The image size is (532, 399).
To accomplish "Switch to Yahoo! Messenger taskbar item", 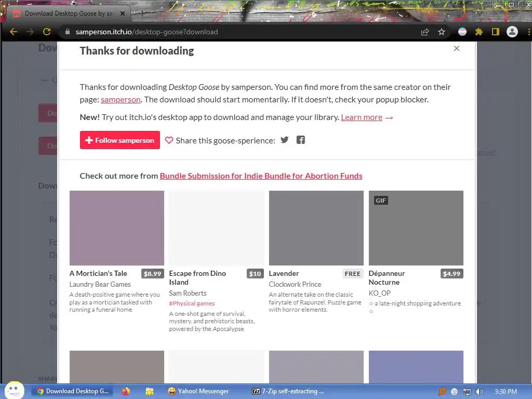I will tap(199, 391).
